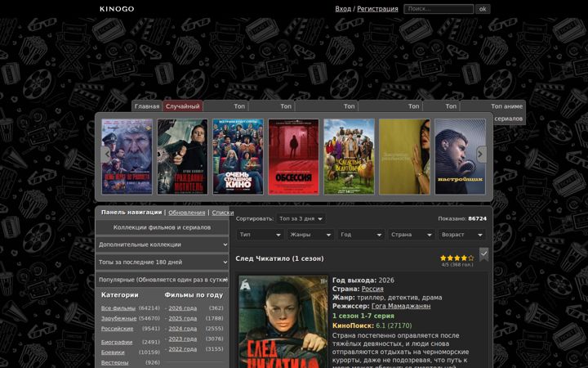Open the Возраст filter dropdown

(461, 235)
